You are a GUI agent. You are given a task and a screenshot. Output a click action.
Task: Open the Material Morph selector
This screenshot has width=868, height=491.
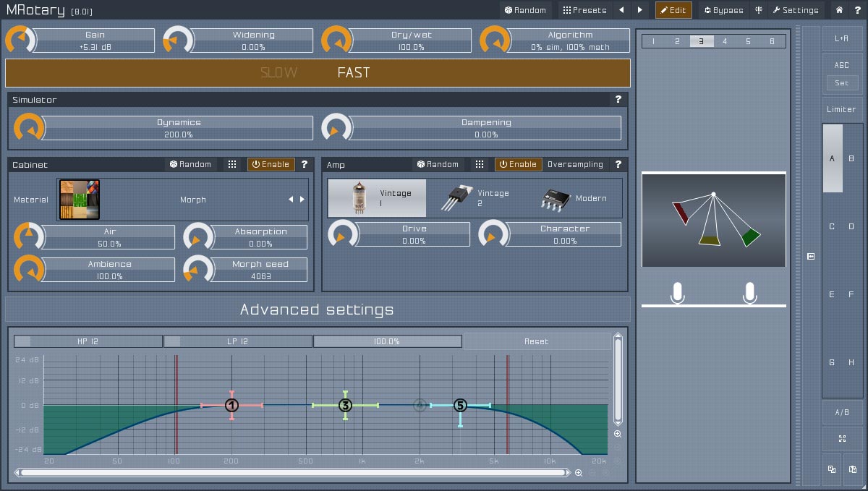[182, 200]
